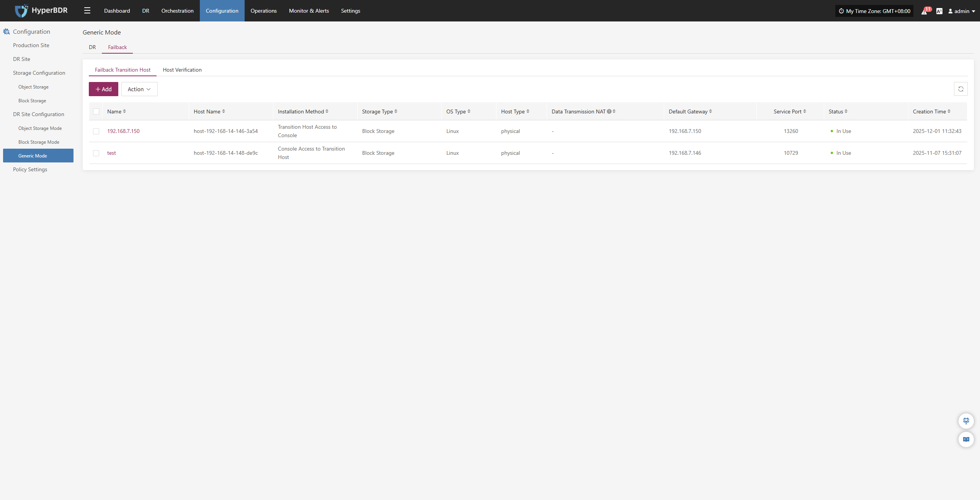The height and width of the screenshot is (500, 980).
Task: Check the 192.168.7.150 row checkbox
Action: (96, 131)
